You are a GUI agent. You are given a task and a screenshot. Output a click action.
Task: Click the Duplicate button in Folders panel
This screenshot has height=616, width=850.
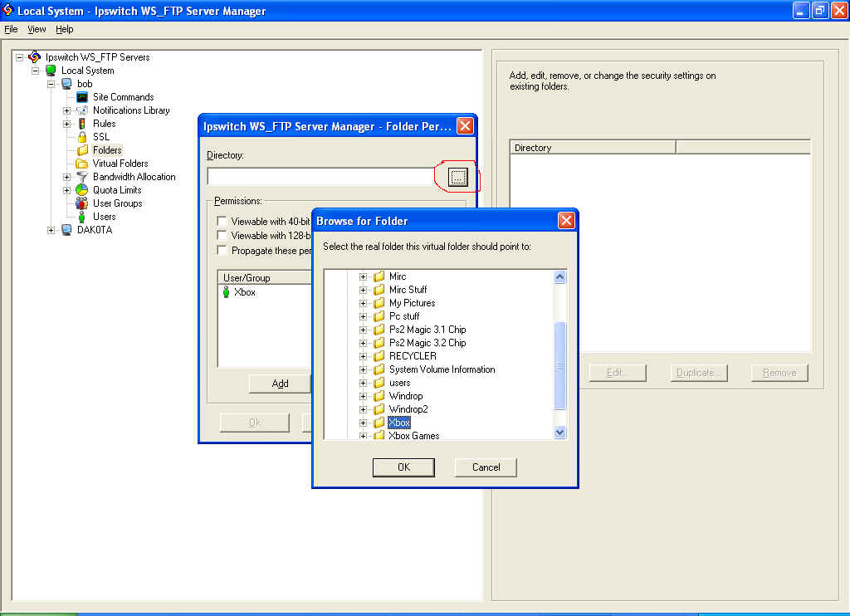coord(699,373)
